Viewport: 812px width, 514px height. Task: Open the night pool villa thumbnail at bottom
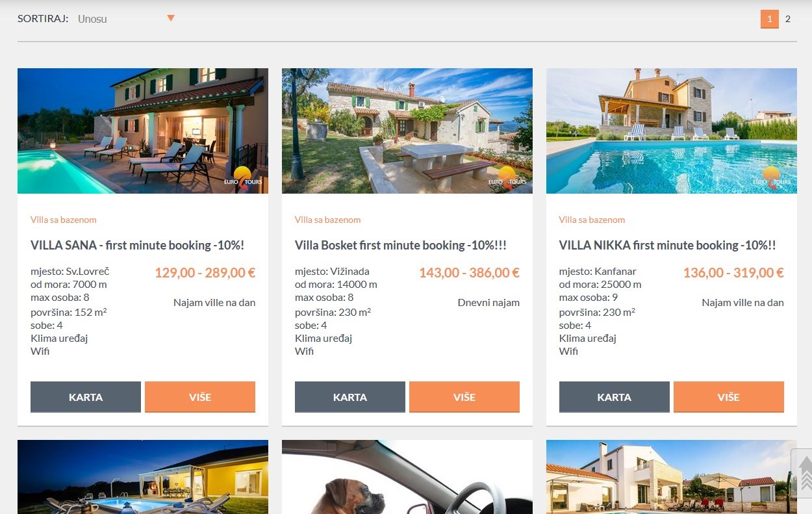coord(143,477)
